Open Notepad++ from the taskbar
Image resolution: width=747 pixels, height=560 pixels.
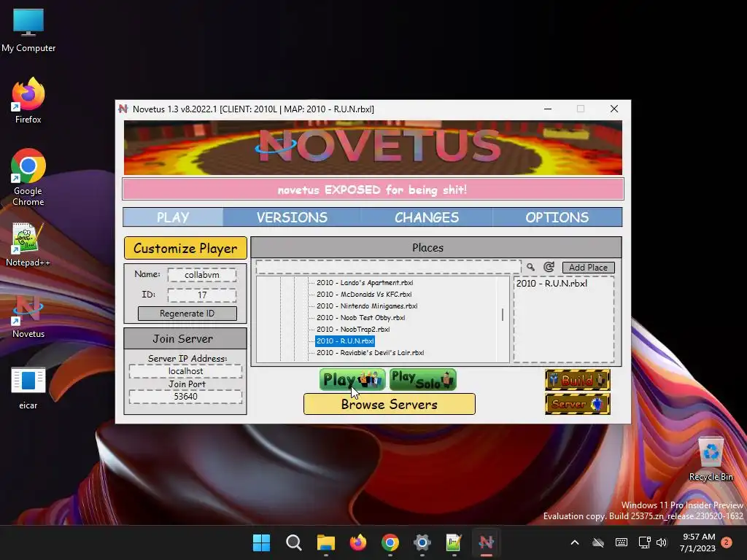454,542
